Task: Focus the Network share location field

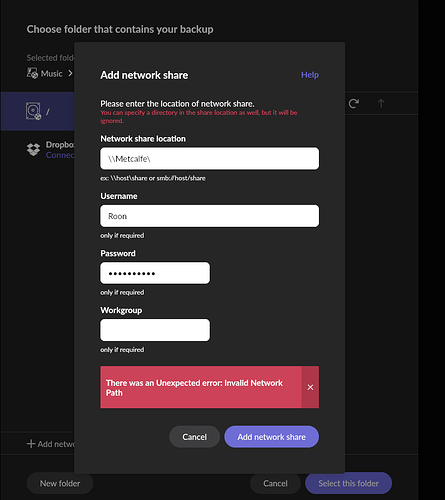Action: tap(209, 159)
